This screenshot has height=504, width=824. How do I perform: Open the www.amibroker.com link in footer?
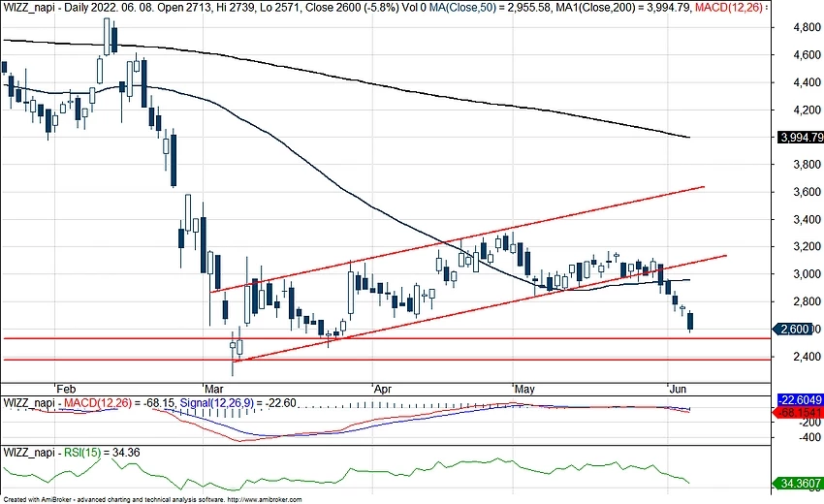click(265, 500)
